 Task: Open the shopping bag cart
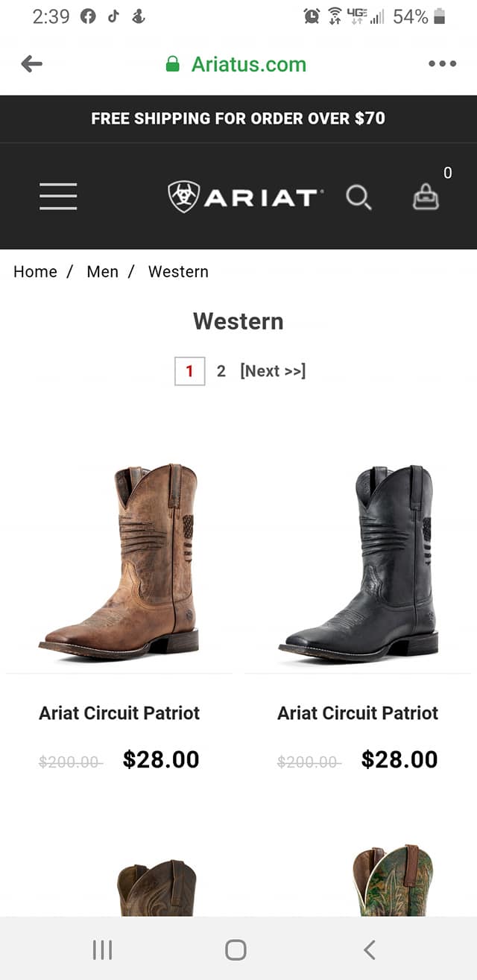coord(426,197)
